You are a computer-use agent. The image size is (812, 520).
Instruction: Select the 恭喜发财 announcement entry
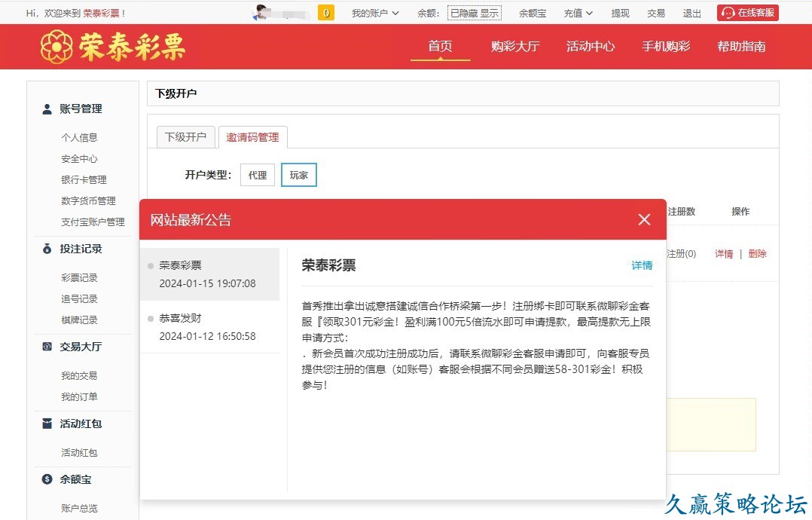(x=209, y=327)
